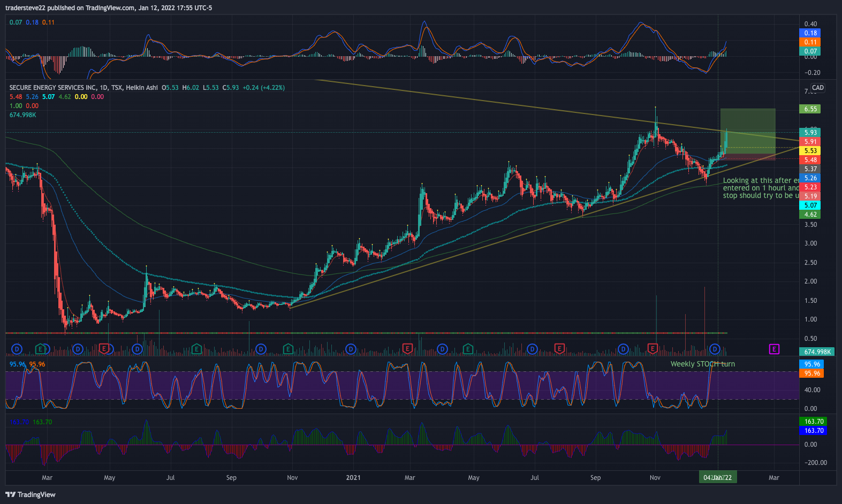The width and height of the screenshot is (842, 504).
Task: Click the red 5.48 price label
Action: click(810, 160)
